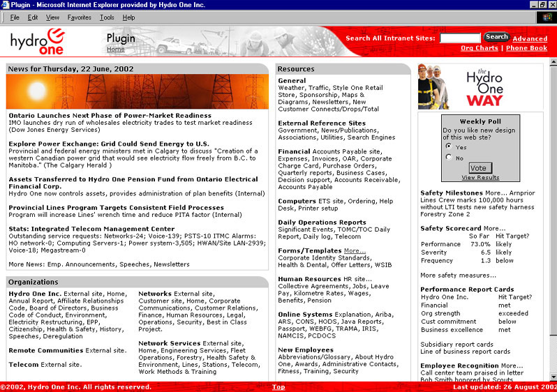Click Search Engines in External Reference Sites
The height and width of the screenshot is (392, 557).
click(x=371, y=137)
